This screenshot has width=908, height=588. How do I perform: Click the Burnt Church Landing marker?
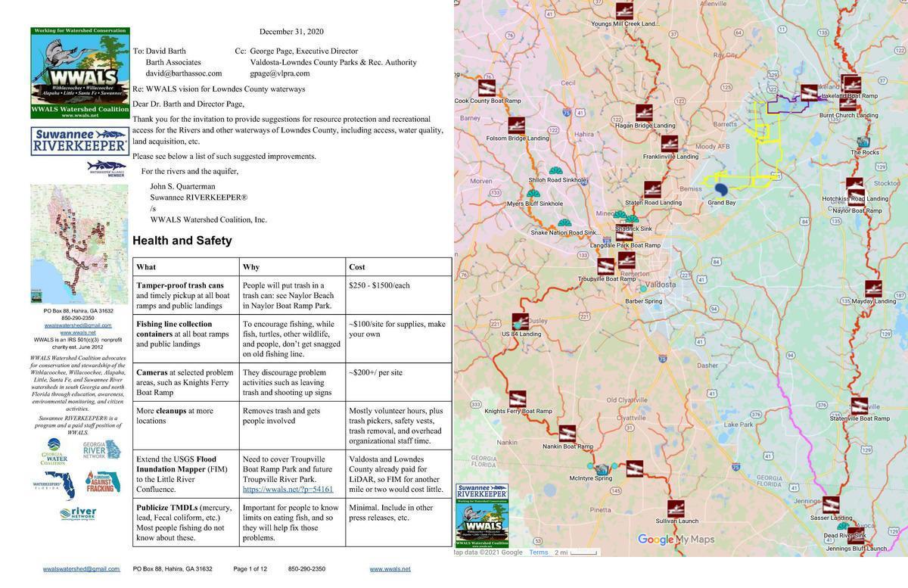848,104
